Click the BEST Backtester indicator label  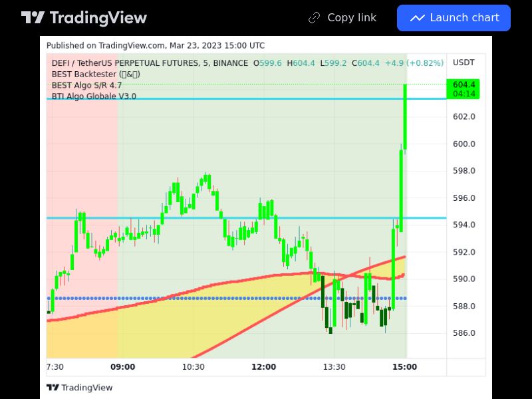click(96, 74)
